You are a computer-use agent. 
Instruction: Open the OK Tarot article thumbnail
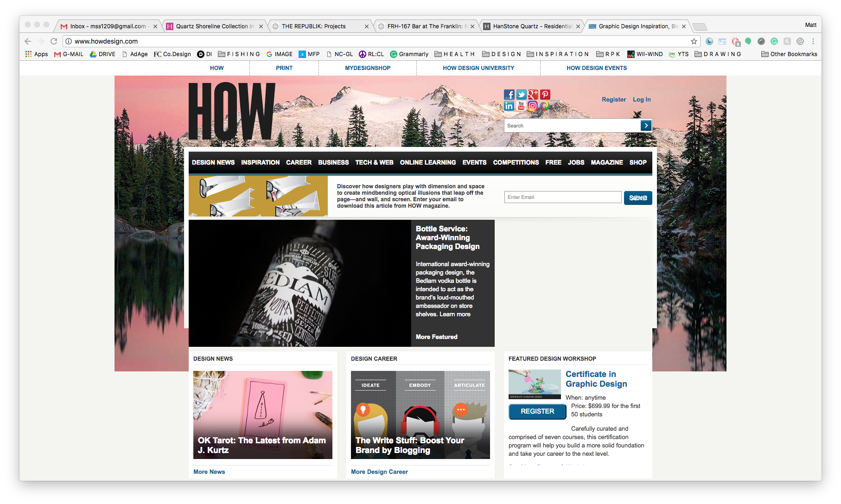263,415
